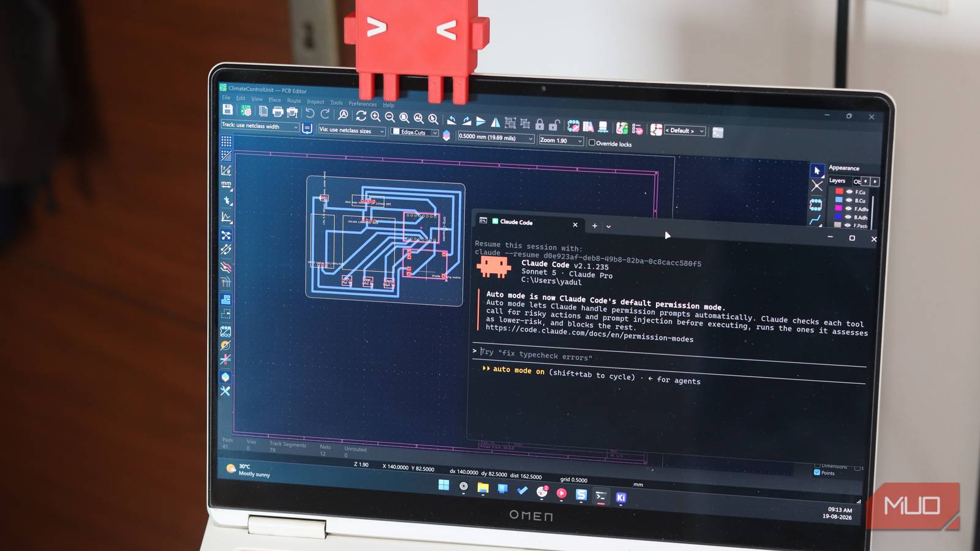Click the Group items icon

coord(510,123)
